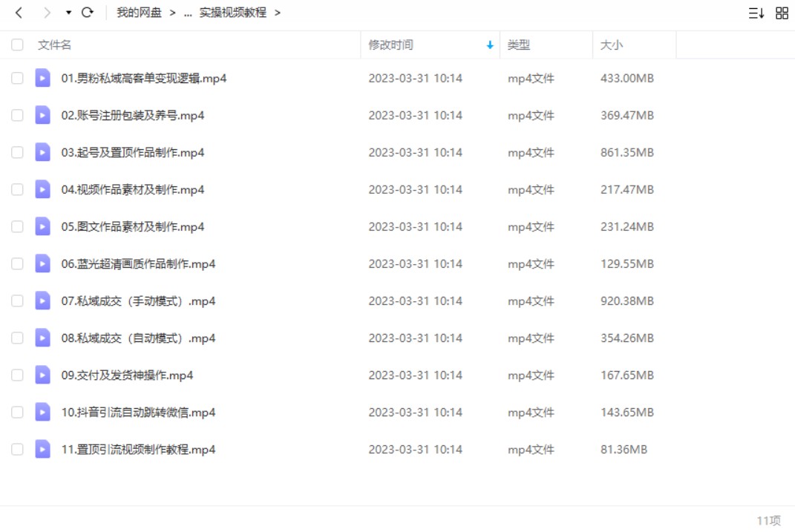Click video icon of 05.图文作品素材及制作.mp4
The height and width of the screenshot is (532, 795).
(42, 226)
